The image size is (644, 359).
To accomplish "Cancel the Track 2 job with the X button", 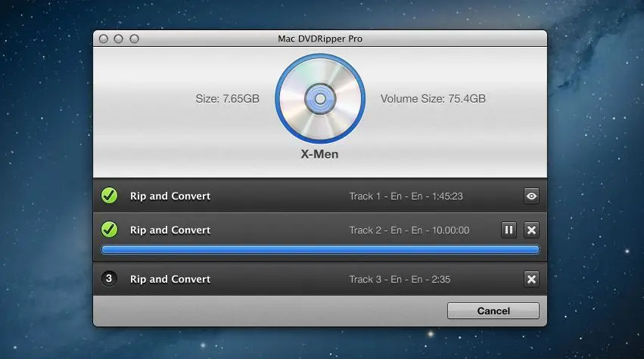I will [531, 231].
